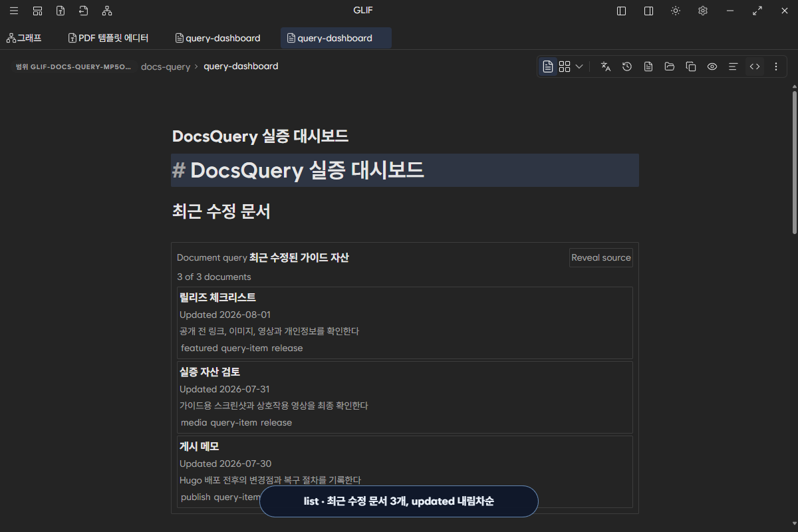Open settings via the gear icon
This screenshot has height=532, width=798.
click(x=703, y=11)
